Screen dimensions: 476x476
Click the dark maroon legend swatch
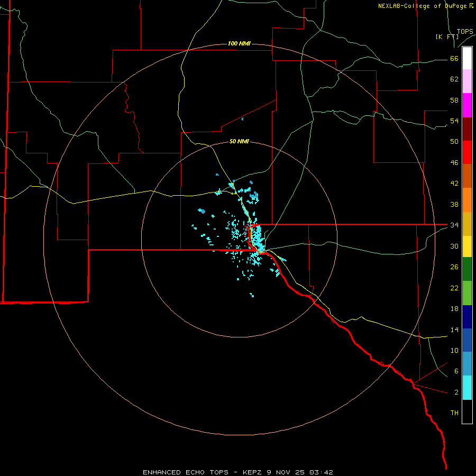point(467,129)
